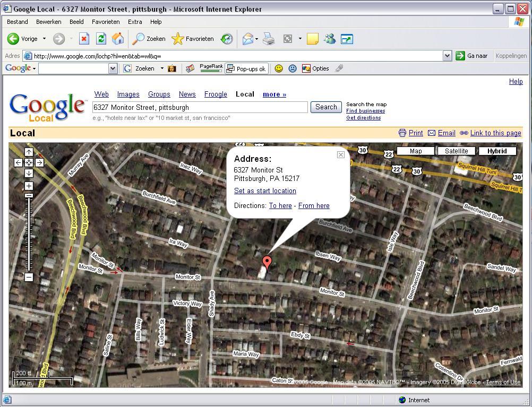Open the Favorieten menu
Screen dimensions: 532x407
(106, 22)
